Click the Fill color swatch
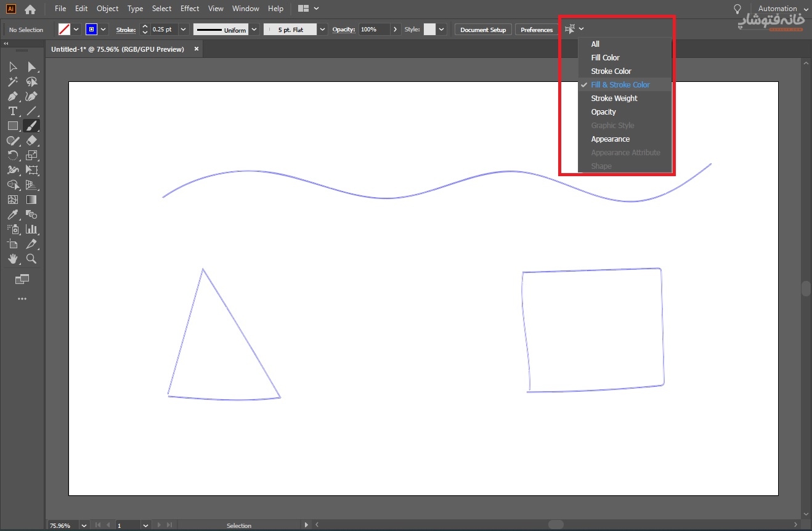The height and width of the screenshot is (531, 812). coord(64,30)
